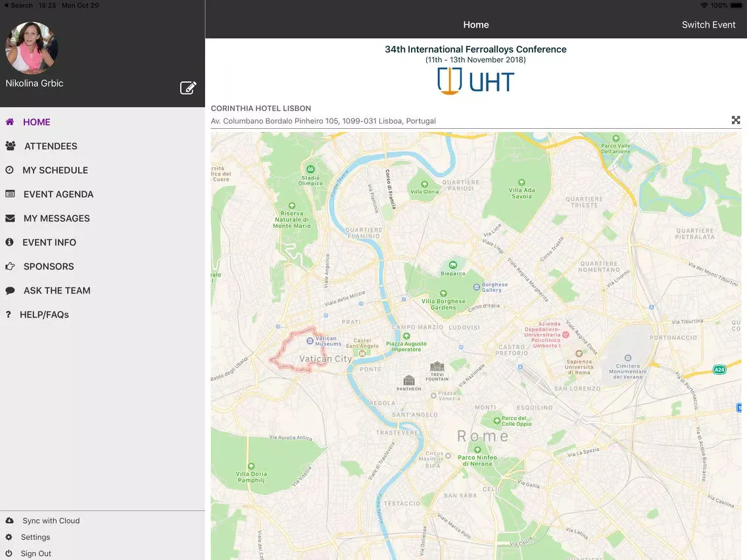Click the My Messages envelope icon

coord(10,218)
